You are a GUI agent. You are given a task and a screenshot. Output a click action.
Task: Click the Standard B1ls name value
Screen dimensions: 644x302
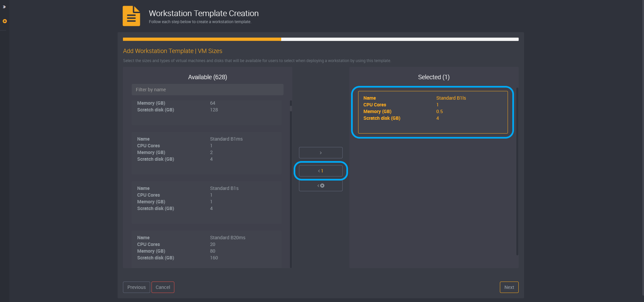click(x=451, y=98)
